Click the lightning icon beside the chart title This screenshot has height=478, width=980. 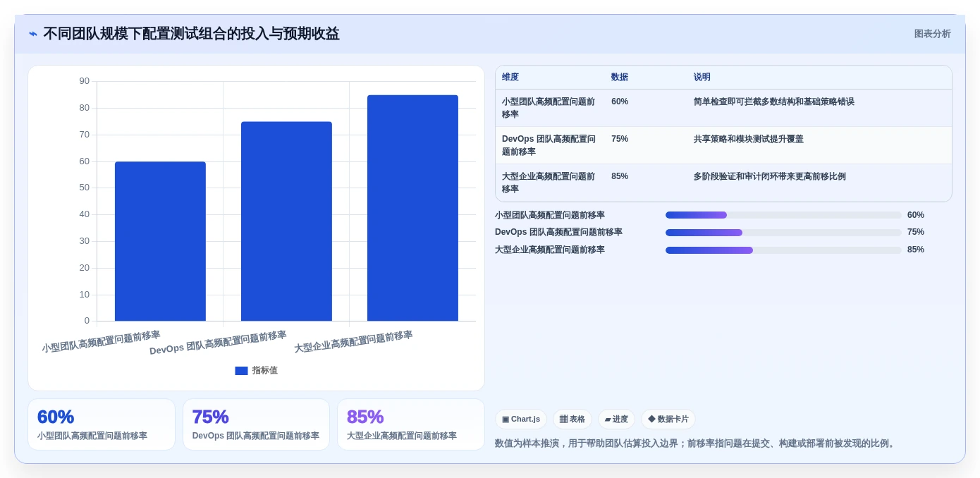(x=33, y=34)
